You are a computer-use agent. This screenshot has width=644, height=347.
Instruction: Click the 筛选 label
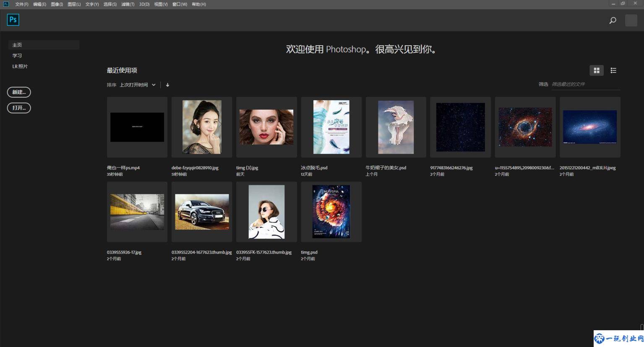543,84
